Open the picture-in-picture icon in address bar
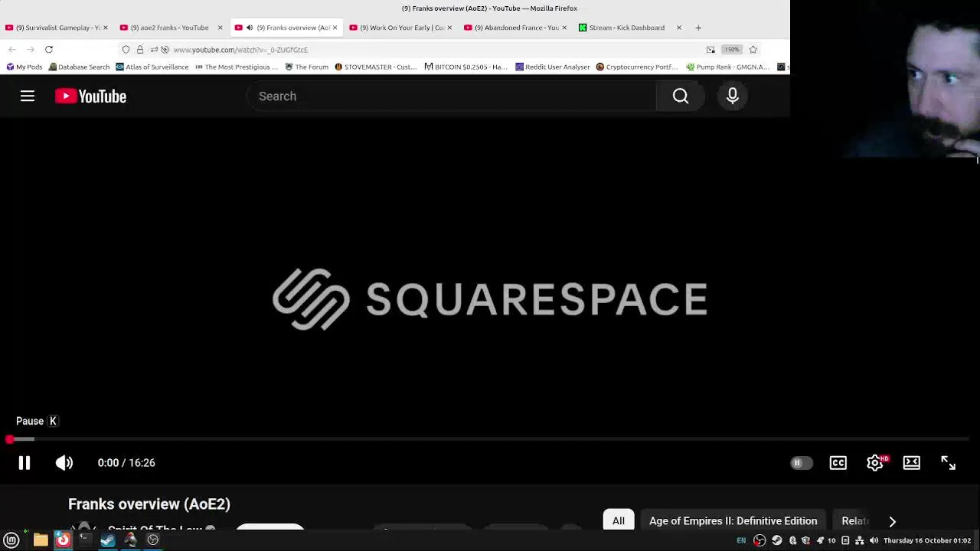Screen dimensions: 980x551 pos(710,49)
